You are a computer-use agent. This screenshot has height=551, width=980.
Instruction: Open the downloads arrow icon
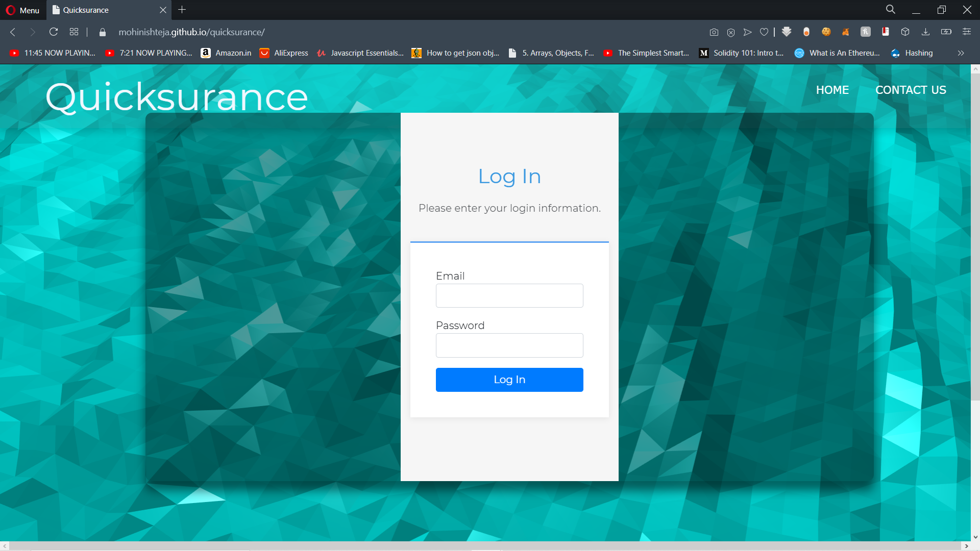[x=925, y=32]
